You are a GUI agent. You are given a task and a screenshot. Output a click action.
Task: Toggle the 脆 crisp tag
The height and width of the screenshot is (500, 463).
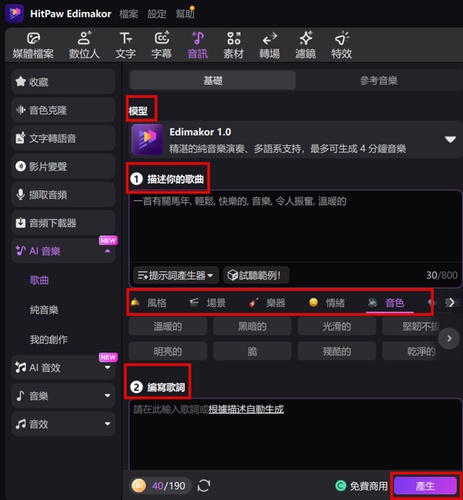(252, 351)
